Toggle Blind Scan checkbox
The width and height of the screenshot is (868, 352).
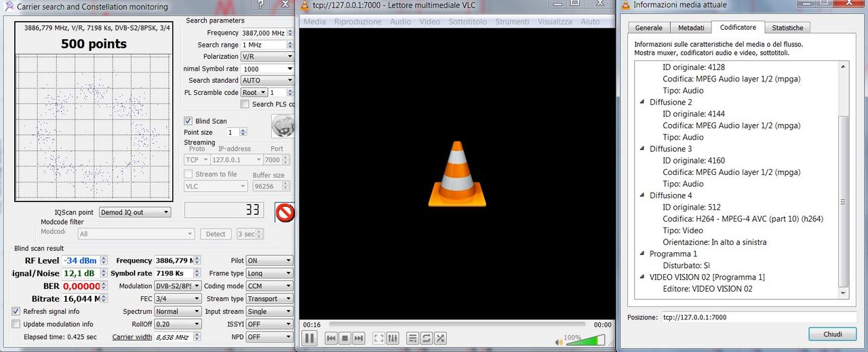coord(189,121)
